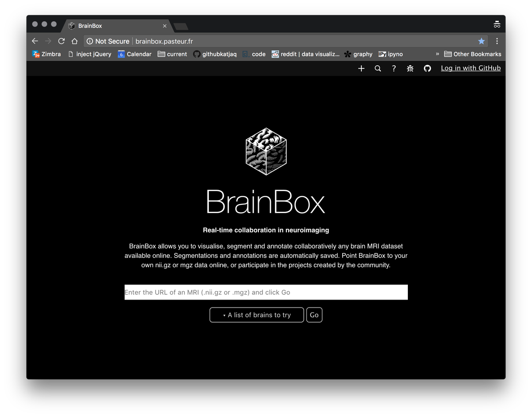Click the incognito icon in title bar
Screen dimensions: 532x417
497,24
